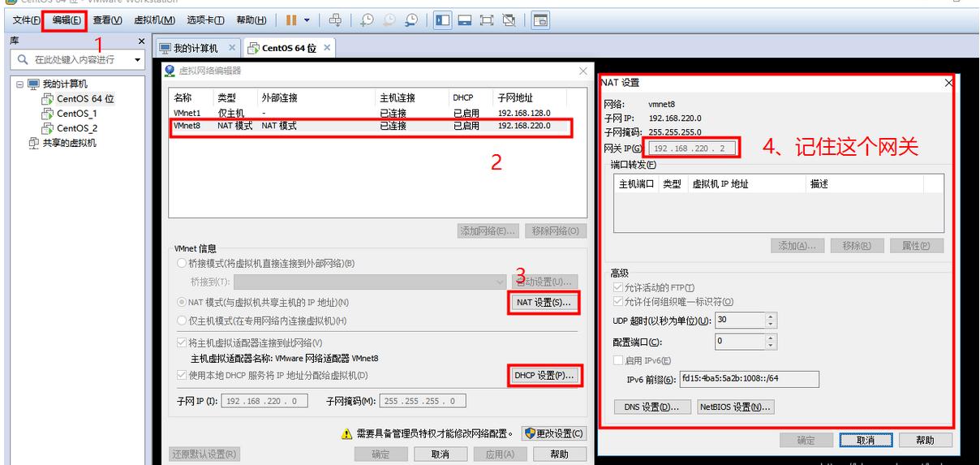
Task: Toggle 将主机虚拟适配器连接到此网络 checkbox
Action: tap(182, 342)
